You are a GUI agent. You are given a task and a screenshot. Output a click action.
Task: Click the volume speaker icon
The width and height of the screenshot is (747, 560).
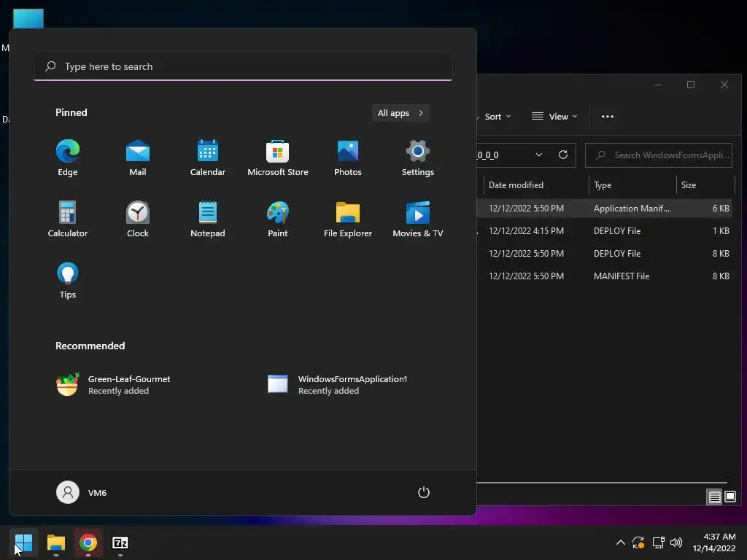click(676, 542)
